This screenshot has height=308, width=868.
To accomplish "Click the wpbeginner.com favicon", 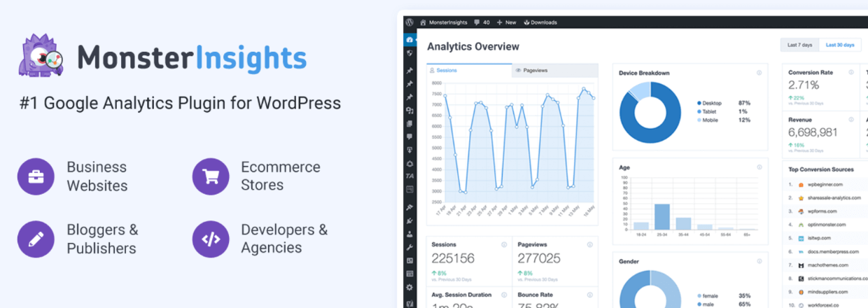I will (x=801, y=185).
